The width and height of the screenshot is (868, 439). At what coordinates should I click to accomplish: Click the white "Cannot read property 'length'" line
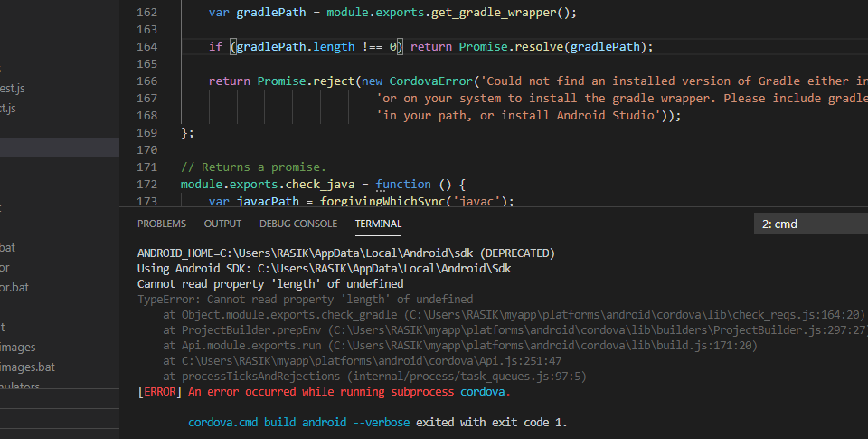pyautogui.click(x=270, y=284)
